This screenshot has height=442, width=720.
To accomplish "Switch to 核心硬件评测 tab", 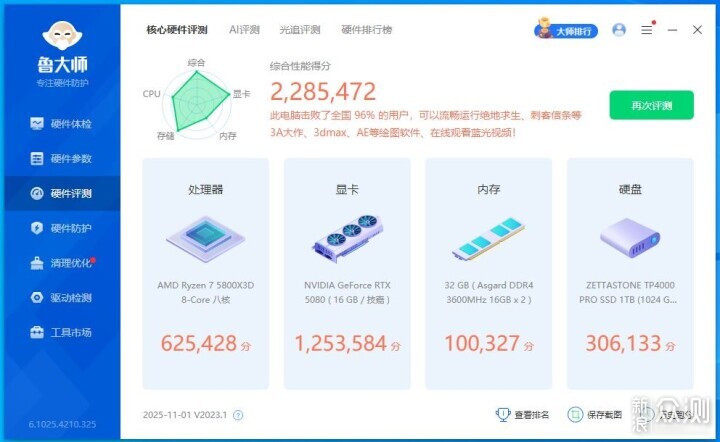I will pos(177,30).
